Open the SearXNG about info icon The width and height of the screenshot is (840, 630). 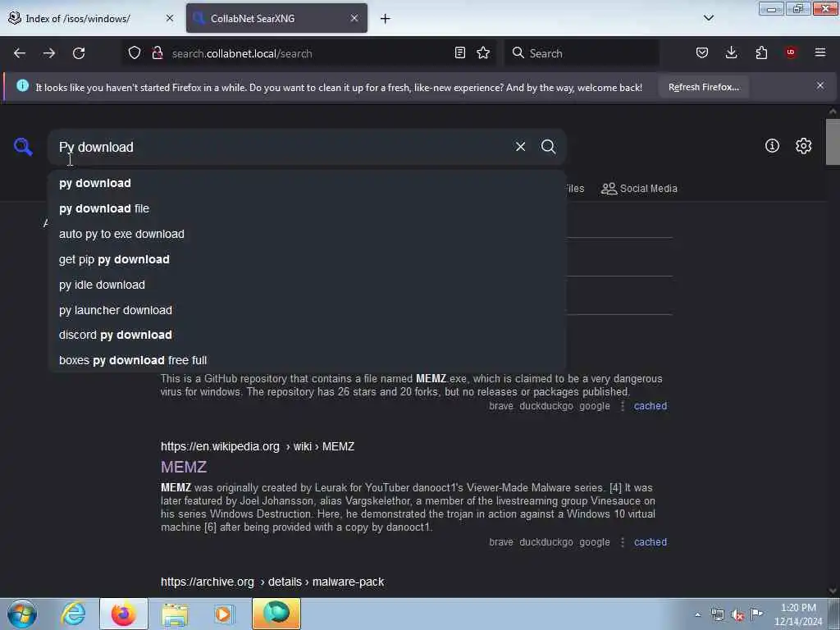(772, 146)
